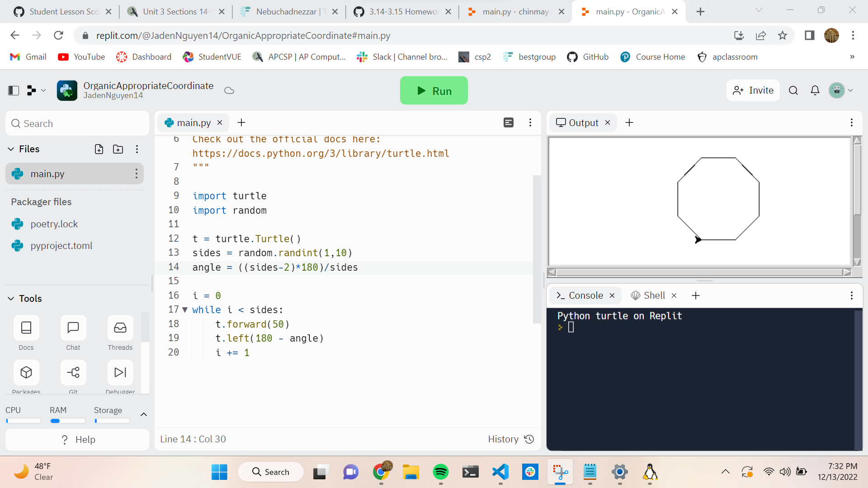The height and width of the screenshot is (488, 868).
Task: Click the output vertical scrollbar
Action: coord(857,201)
